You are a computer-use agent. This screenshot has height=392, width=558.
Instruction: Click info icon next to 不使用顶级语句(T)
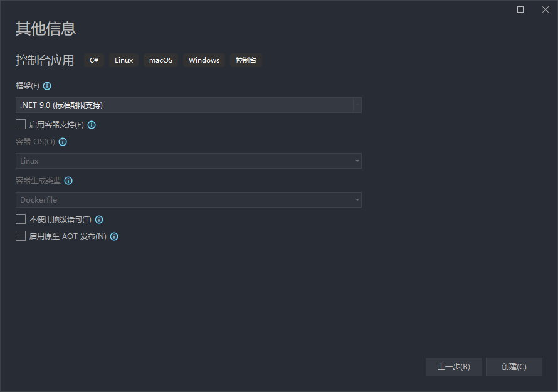99,220
